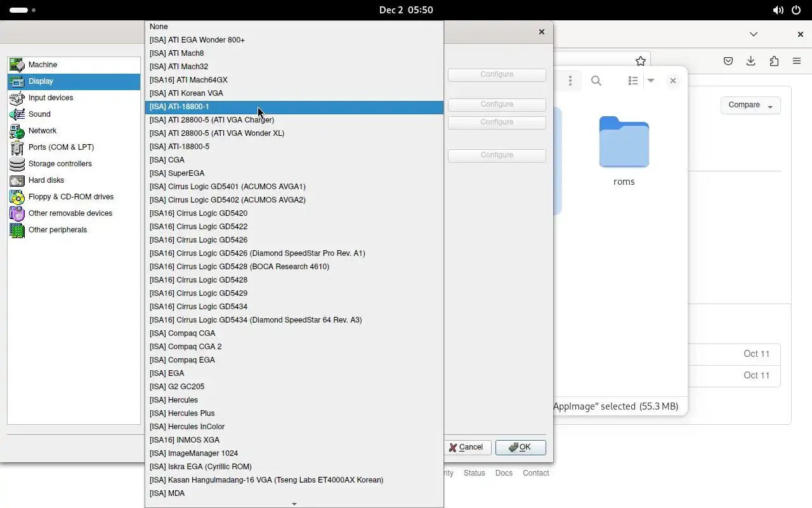The width and height of the screenshot is (812, 508).
Task: Choose GD5434 (Diamond SpeedStar 64 Rev. A3)
Action: [x=294, y=320]
